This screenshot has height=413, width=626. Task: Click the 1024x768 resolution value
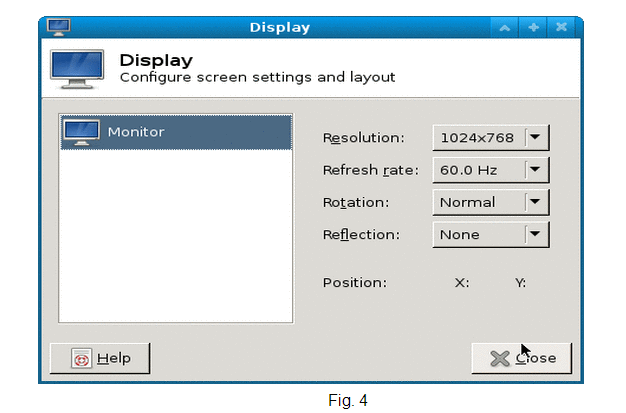tap(477, 138)
